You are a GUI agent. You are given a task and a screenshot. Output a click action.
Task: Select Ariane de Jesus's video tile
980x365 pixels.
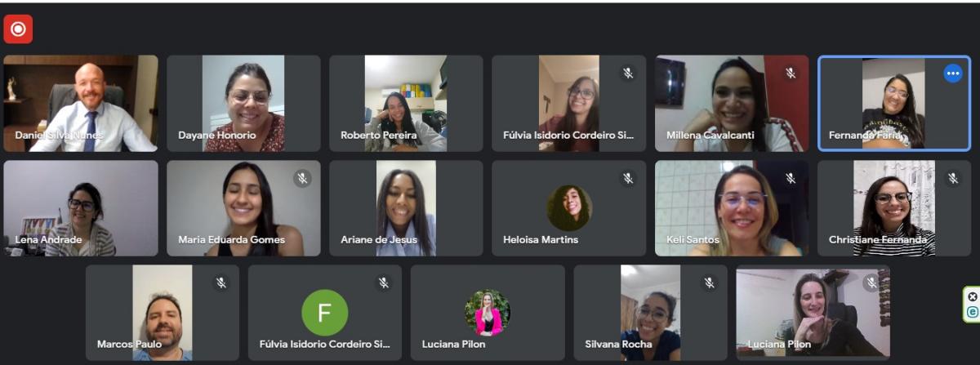406,208
